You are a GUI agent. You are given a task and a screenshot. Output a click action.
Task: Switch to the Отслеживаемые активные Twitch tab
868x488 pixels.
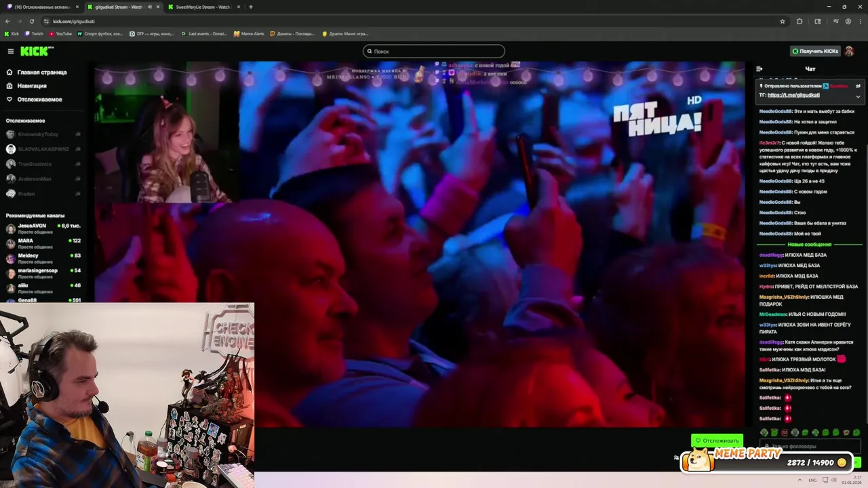(42, 7)
